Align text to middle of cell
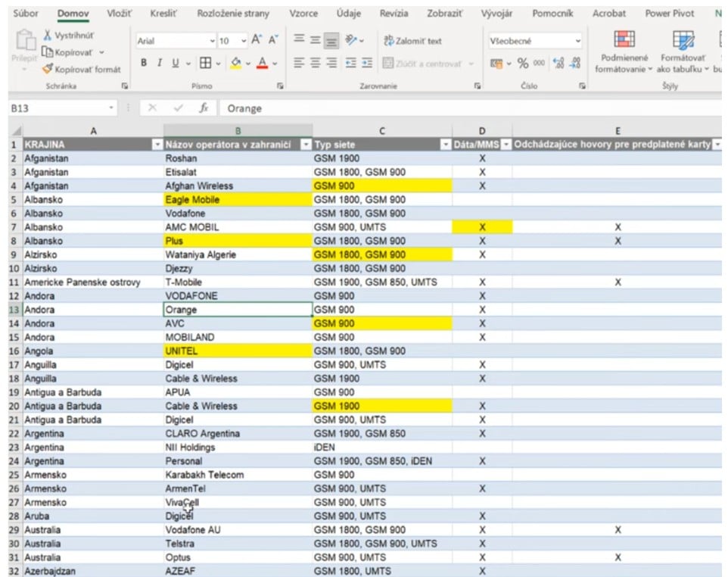The width and height of the screenshot is (728, 577). pyautogui.click(x=316, y=40)
